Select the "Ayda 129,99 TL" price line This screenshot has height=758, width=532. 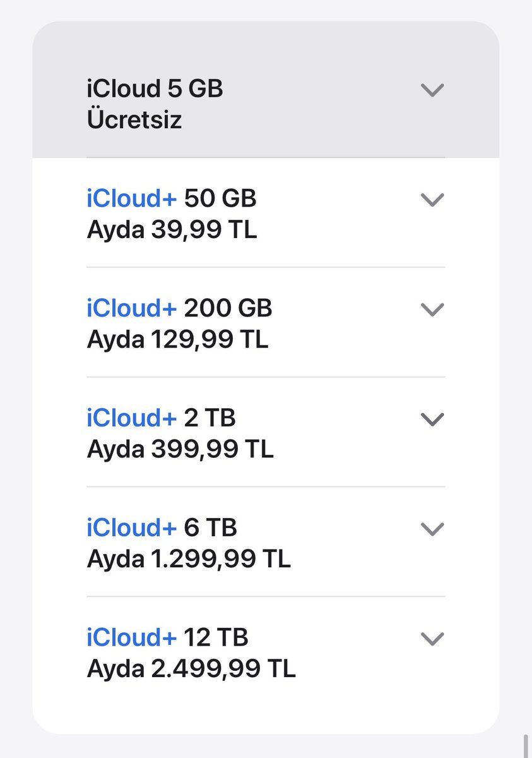pos(177,340)
